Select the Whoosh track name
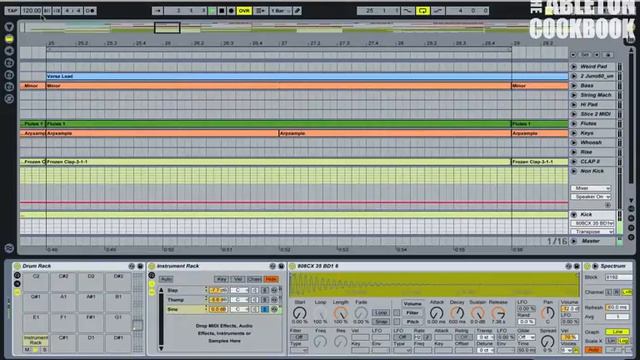The height and width of the screenshot is (360, 640). click(591, 142)
